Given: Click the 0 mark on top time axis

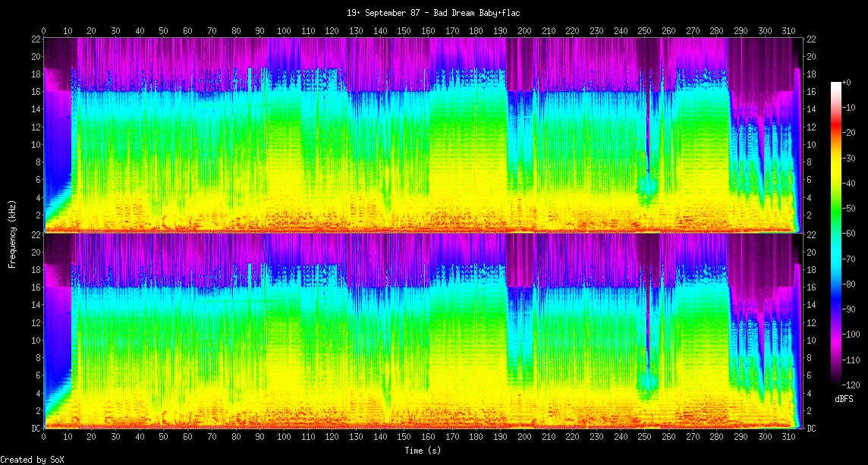Looking at the screenshot, I should pos(43,31).
